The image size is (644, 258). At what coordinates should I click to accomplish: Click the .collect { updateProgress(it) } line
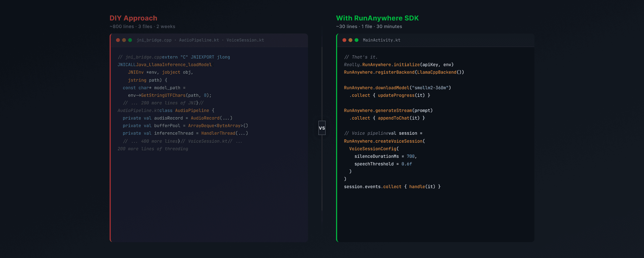pyautogui.click(x=390, y=95)
